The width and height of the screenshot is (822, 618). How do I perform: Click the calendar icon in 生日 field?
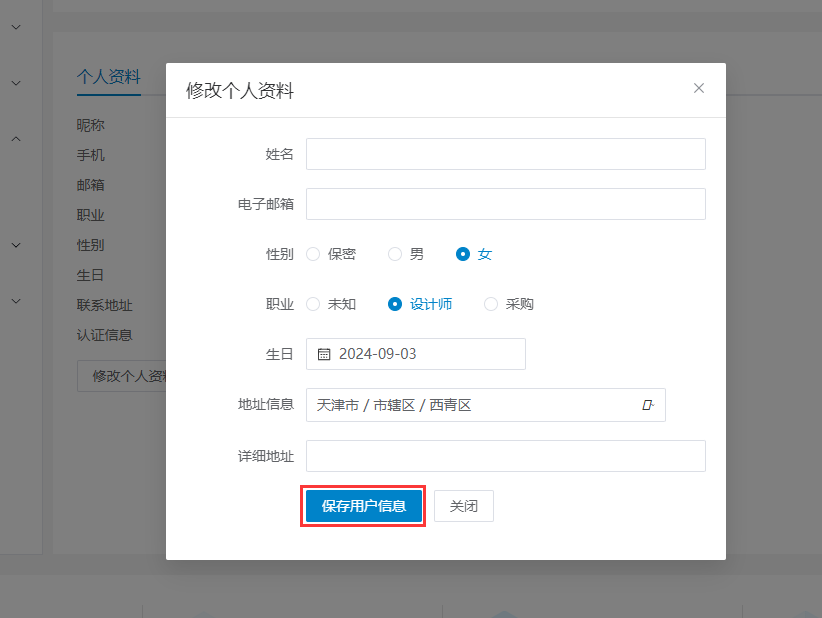324,354
